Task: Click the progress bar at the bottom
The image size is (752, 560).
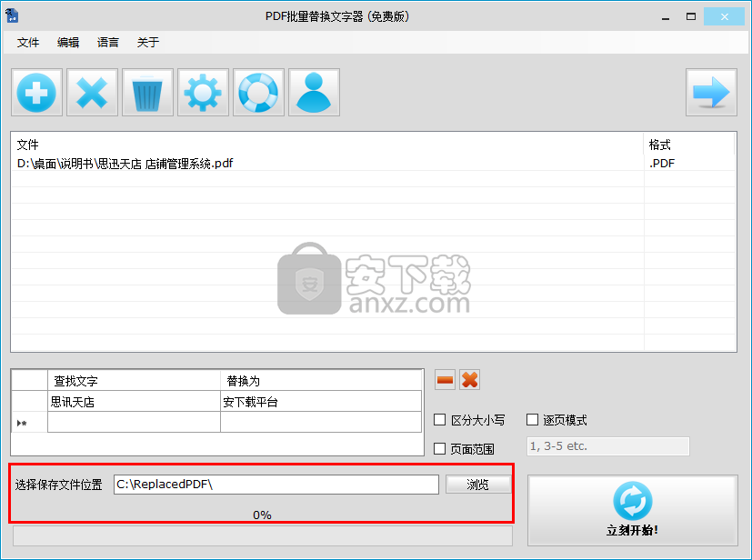Action: click(263, 536)
